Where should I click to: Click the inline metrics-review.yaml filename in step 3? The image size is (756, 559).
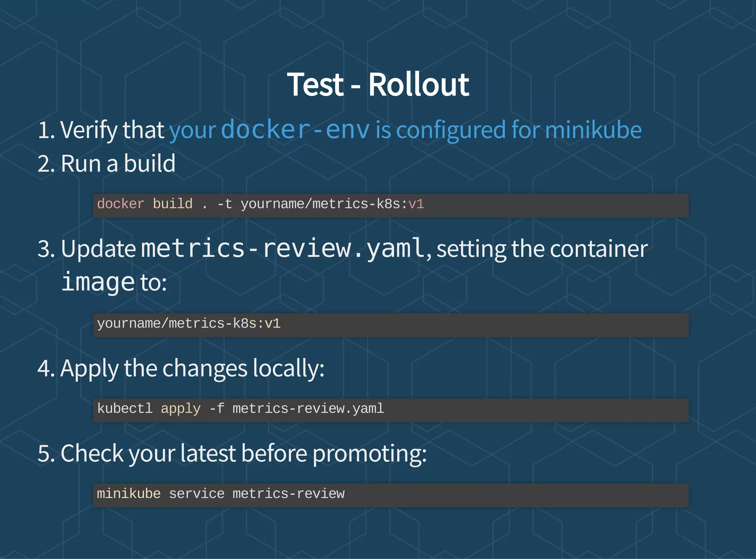283,248
